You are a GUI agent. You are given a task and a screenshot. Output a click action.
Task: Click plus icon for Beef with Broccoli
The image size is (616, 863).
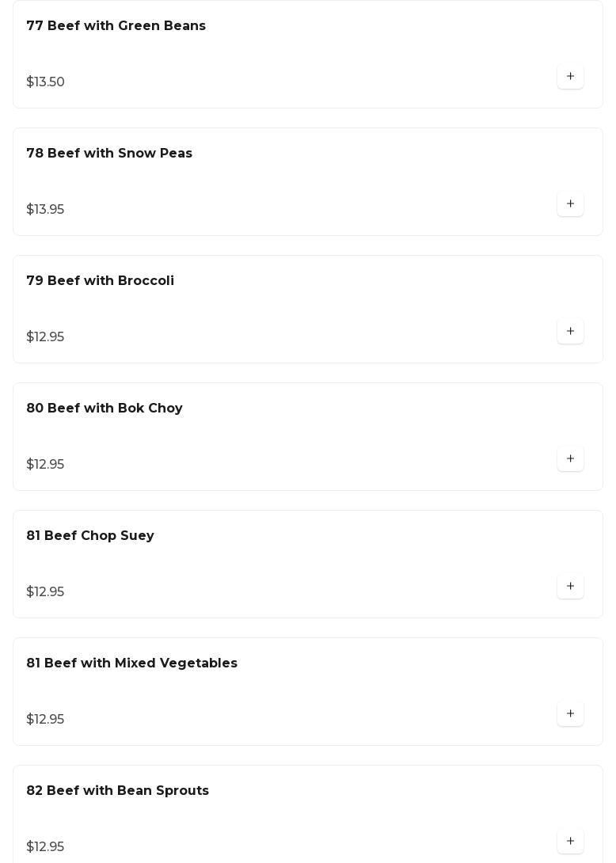[570, 332]
